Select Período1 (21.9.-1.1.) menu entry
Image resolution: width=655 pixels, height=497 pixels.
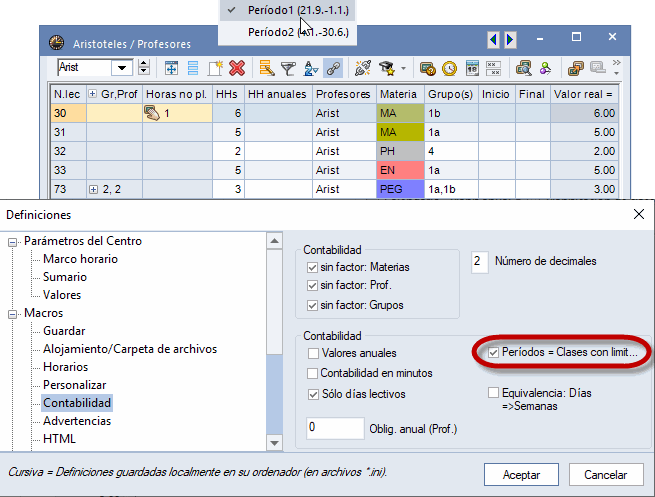(x=287, y=10)
